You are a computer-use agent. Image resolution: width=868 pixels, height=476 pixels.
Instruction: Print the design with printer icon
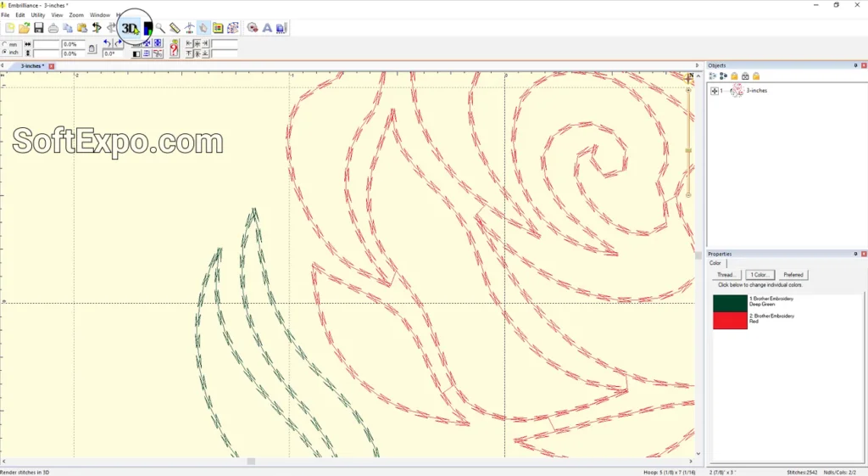click(53, 28)
